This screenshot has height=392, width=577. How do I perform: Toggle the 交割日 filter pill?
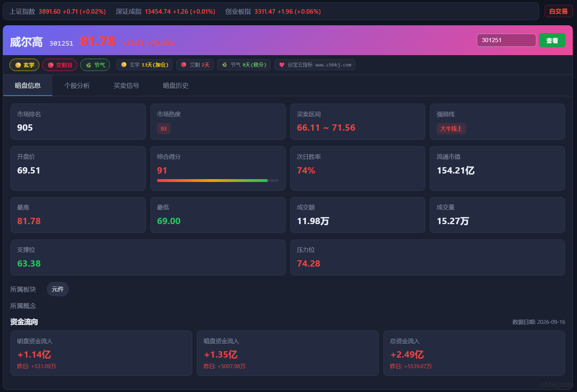(60, 65)
